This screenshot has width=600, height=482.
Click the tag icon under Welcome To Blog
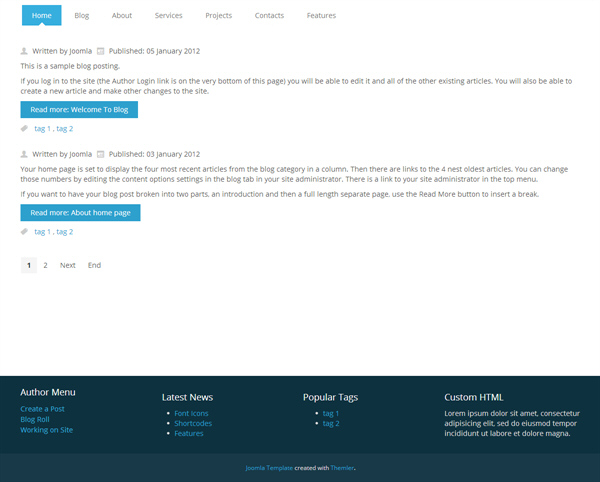(25, 129)
